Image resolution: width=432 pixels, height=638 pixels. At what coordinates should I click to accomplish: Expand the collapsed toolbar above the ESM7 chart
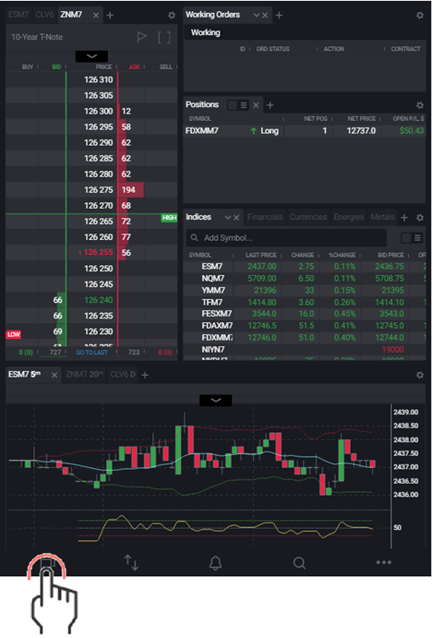point(216,400)
